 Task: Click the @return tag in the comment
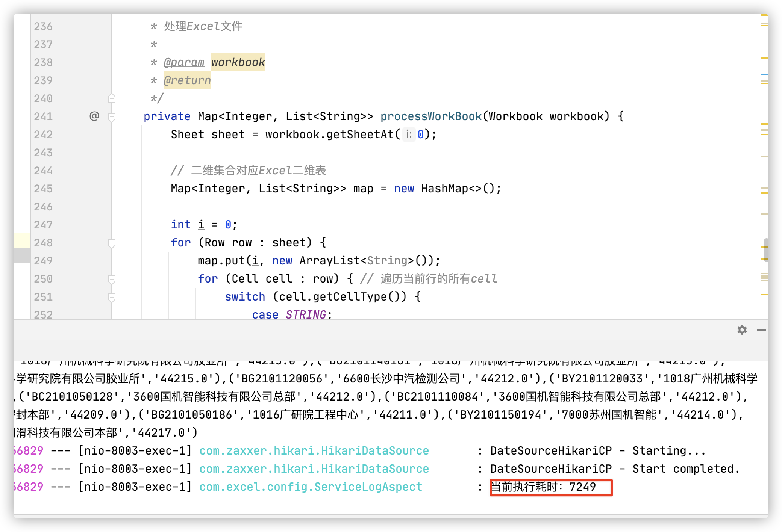click(x=187, y=80)
